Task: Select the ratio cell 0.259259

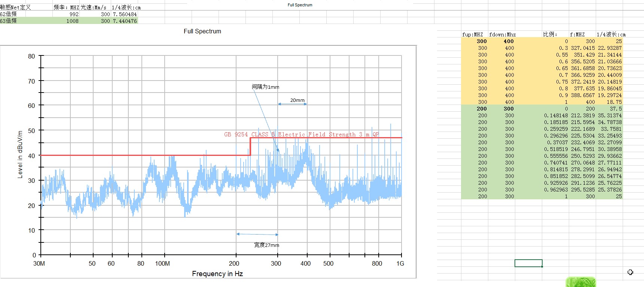Action: [x=556, y=129]
